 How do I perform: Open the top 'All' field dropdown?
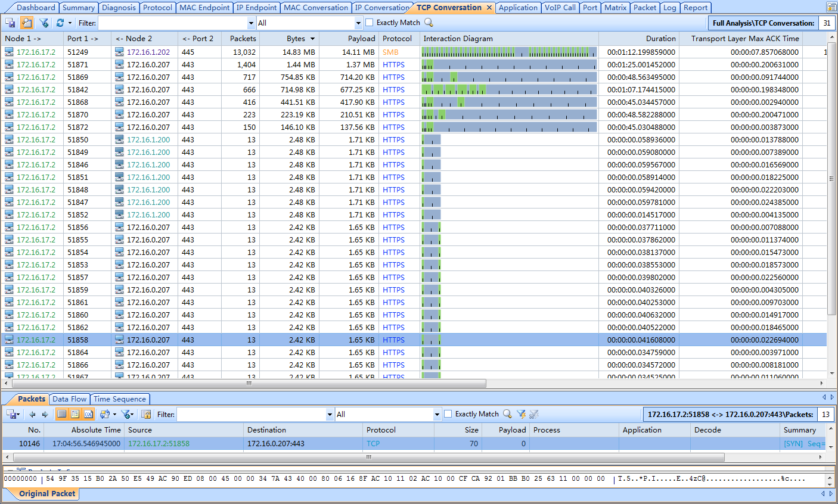coord(358,23)
